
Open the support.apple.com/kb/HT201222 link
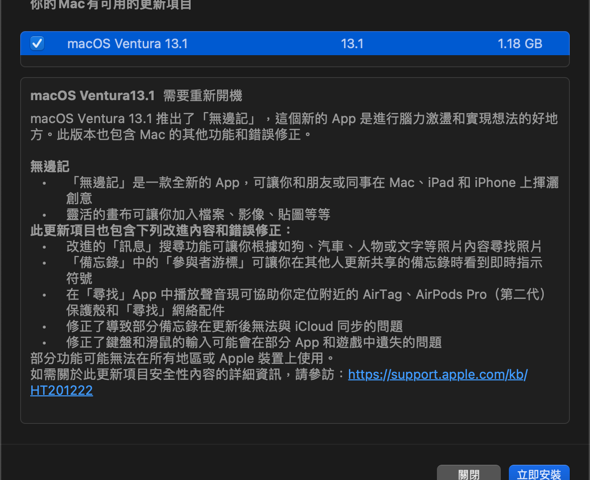pos(437,374)
